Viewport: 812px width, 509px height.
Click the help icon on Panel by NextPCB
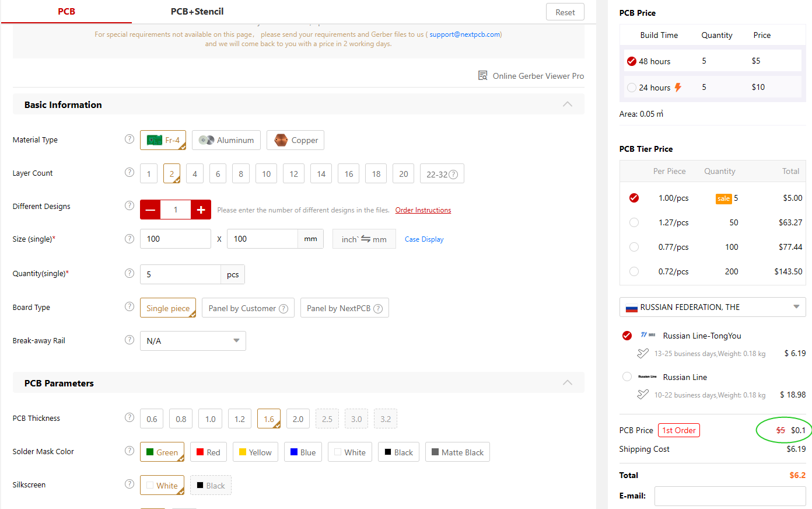378,309
